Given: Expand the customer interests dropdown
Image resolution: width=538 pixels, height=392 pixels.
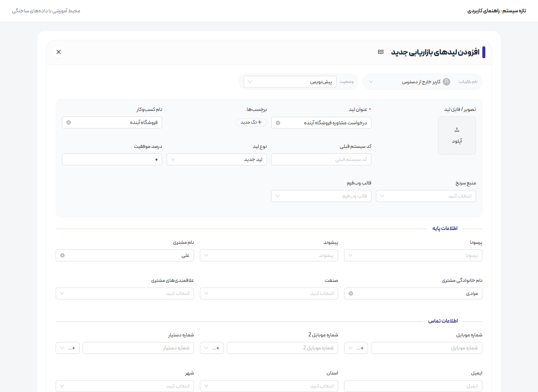Looking at the screenshot, I should click(x=125, y=293).
